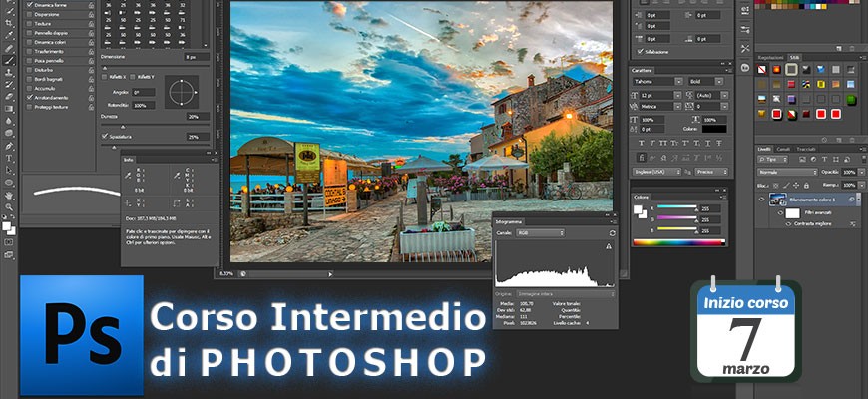Click the color spectrum ramp bar
This screenshot has width=868, height=399.
pos(678,242)
